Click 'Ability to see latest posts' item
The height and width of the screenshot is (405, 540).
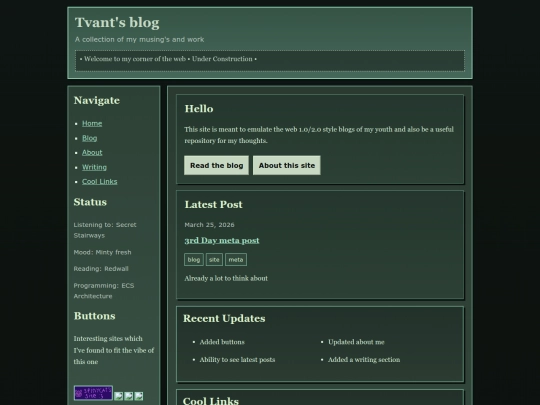point(237,360)
